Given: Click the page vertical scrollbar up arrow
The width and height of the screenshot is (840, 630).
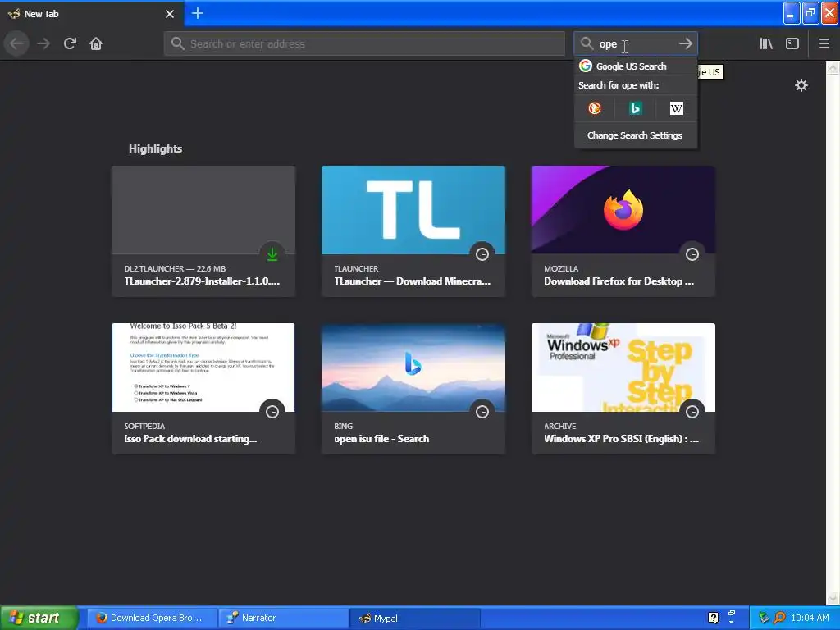Looking at the screenshot, I should point(833,67).
